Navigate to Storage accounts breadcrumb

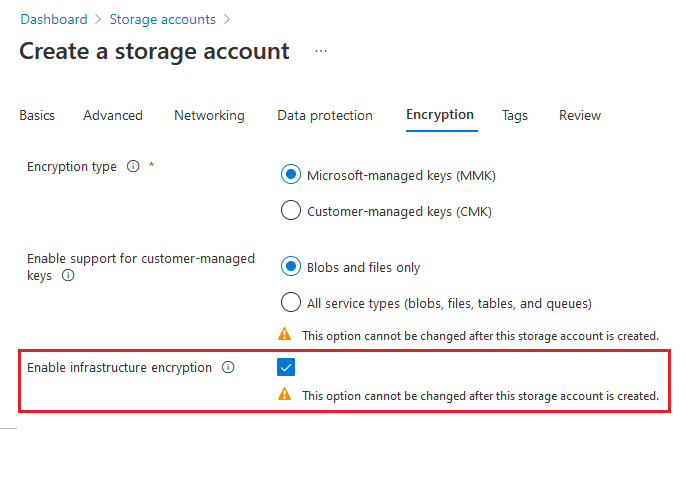[162, 19]
